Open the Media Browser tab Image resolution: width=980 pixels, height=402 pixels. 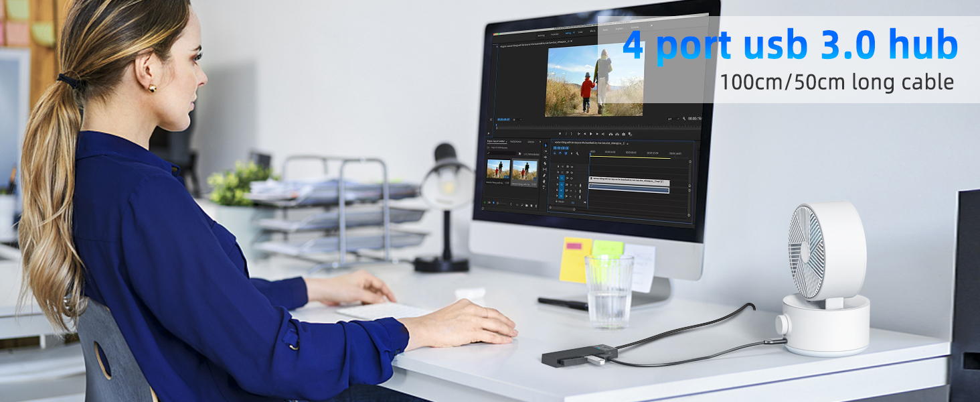[x=516, y=142]
